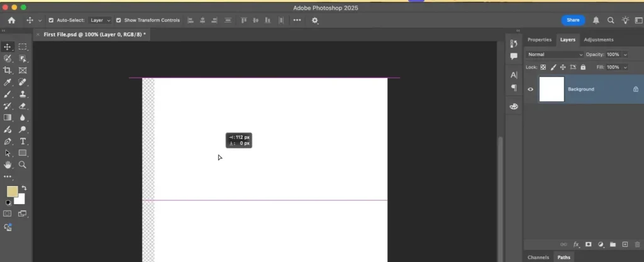The height and width of the screenshot is (262, 644).
Task: Select the Clone Stamp tool
Action: 23,94
